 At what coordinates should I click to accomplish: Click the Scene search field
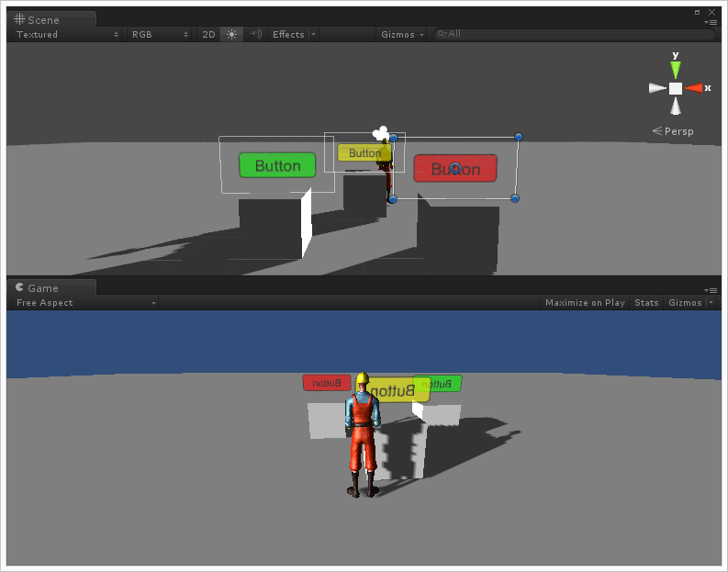[x=575, y=34]
